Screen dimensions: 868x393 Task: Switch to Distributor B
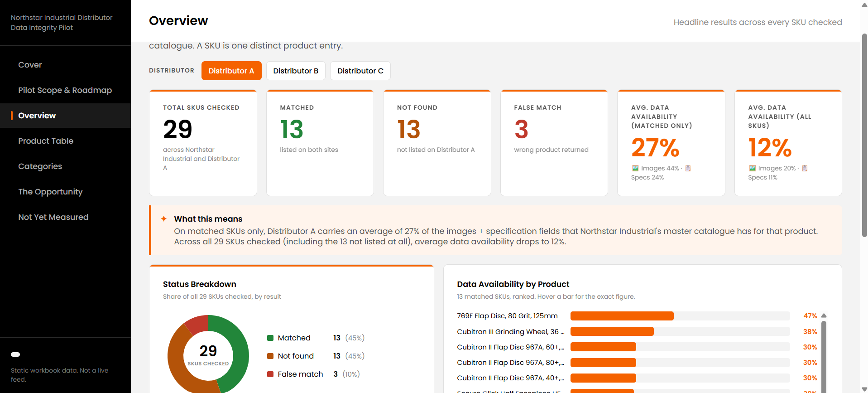click(296, 71)
